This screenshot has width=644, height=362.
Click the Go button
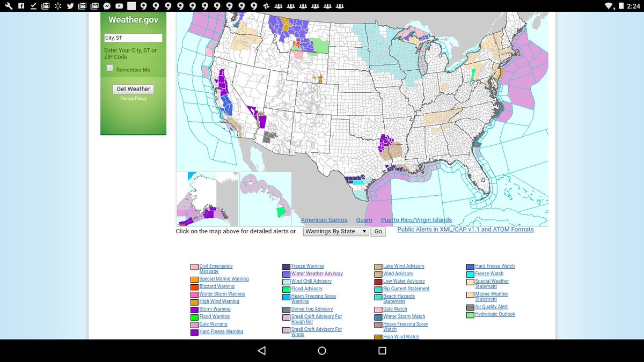point(378,232)
